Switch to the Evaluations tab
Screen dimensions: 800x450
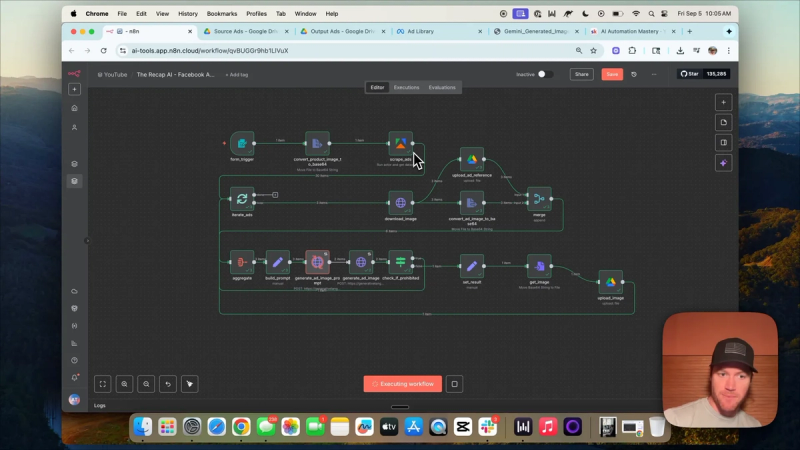point(442,87)
